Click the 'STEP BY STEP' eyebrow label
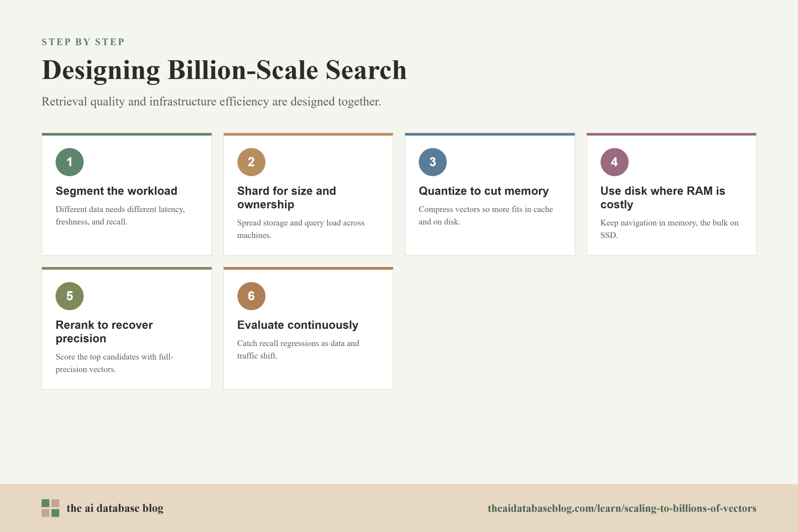This screenshot has width=798, height=532. (x=83, y=42)
